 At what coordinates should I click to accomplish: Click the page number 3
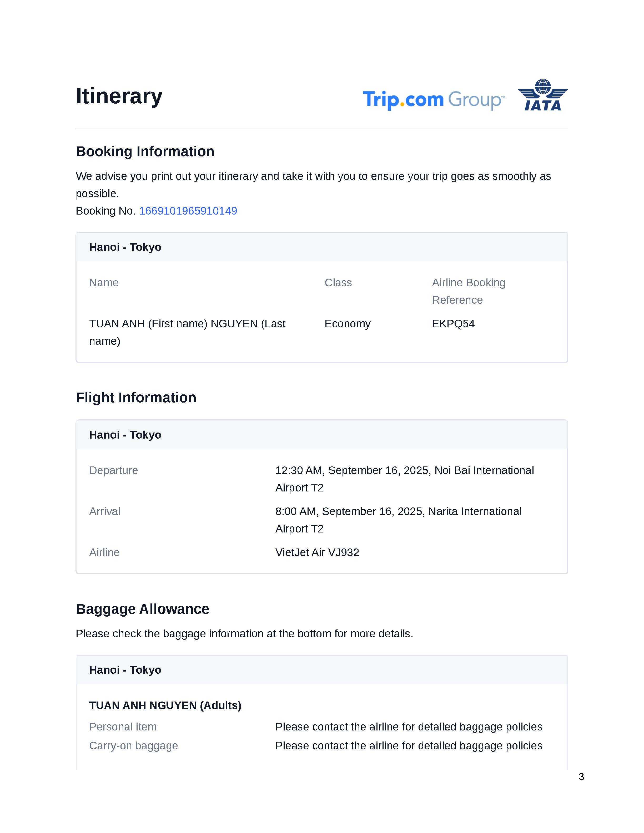point(581,777)
